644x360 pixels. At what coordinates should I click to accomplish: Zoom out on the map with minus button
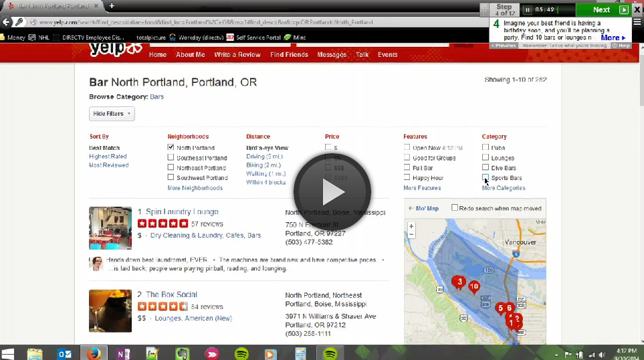(411, 235)
